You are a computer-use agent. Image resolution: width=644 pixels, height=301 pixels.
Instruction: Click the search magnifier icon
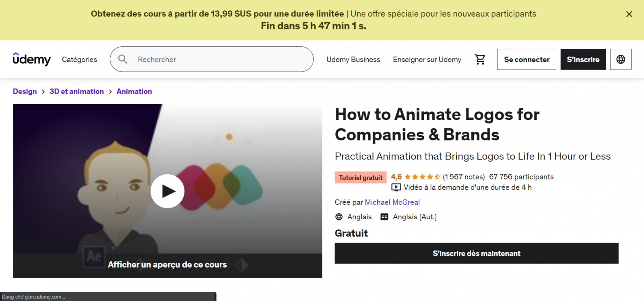(123, 60)
